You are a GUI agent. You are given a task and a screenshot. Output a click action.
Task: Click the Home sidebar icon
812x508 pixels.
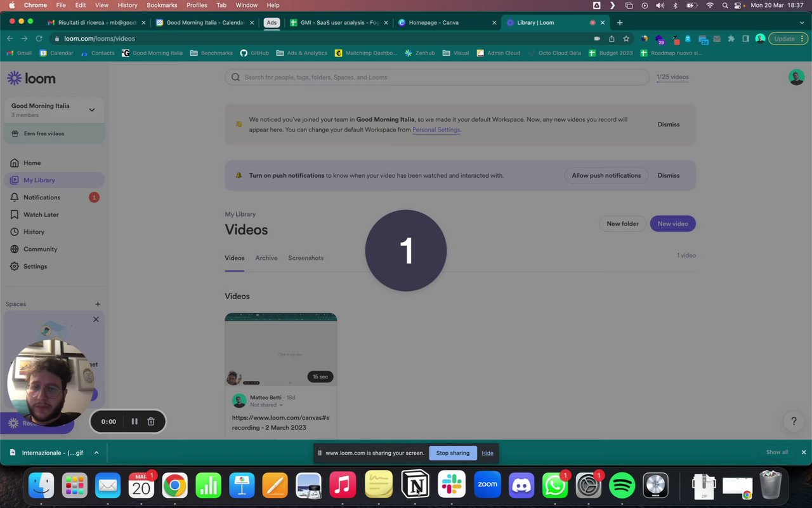(x=15, y=163)
